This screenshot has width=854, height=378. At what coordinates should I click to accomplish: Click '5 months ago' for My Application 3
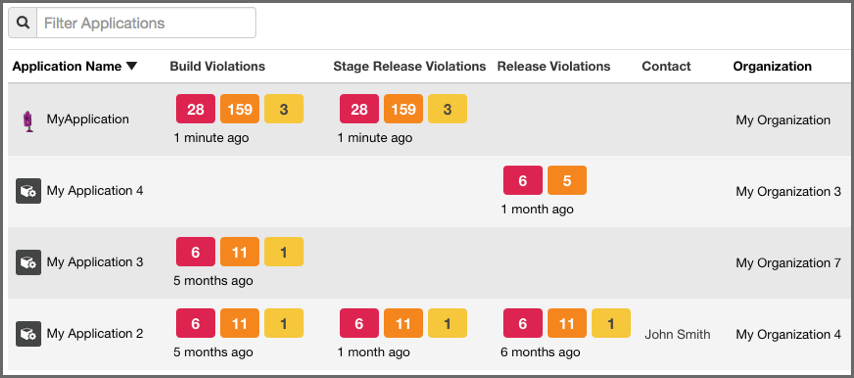click(213, 281)
